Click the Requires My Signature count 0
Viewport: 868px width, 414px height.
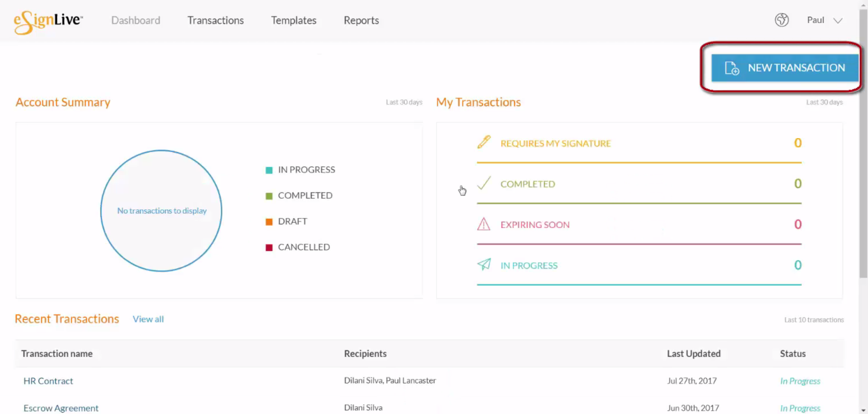[x=797, y=143]
